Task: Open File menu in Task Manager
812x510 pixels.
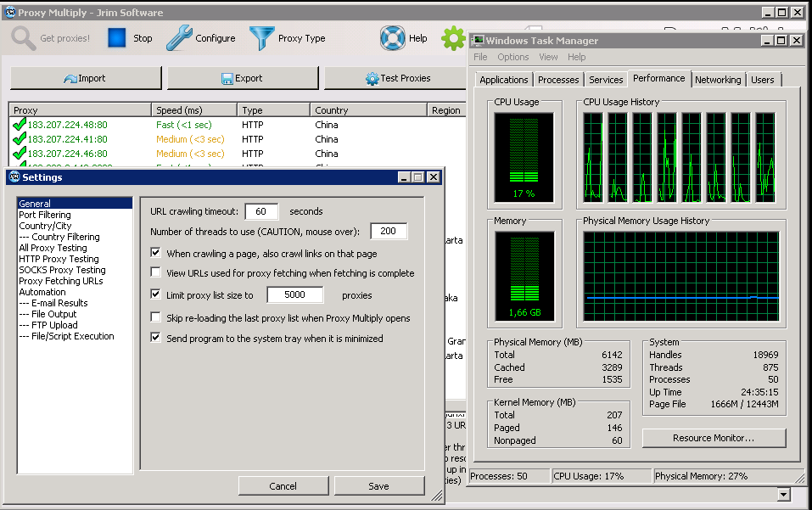Action: (x=480, y=57)
